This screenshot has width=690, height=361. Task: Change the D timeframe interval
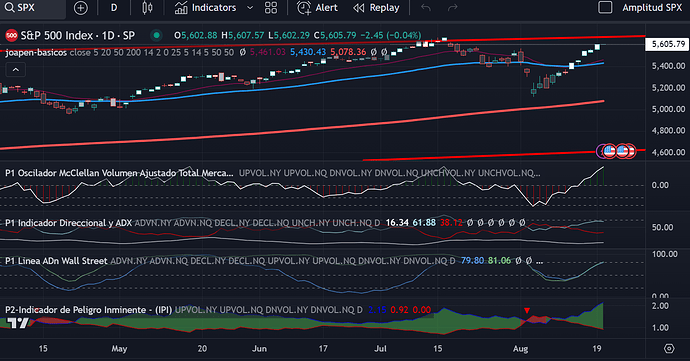pos(114,8)
